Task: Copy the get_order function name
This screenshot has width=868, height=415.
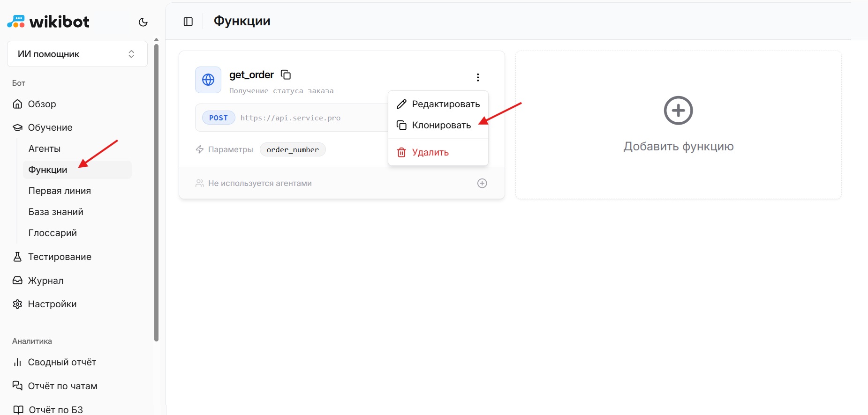Action: coord(286,75)
